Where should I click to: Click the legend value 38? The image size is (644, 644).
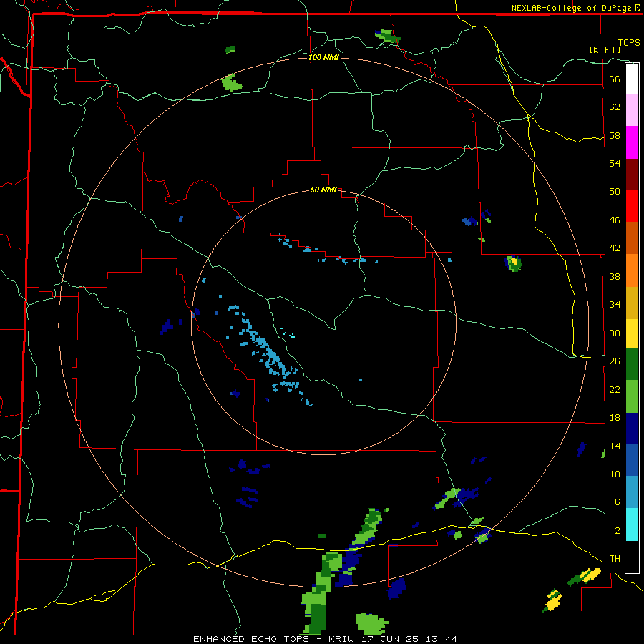[x=615, y=276]
